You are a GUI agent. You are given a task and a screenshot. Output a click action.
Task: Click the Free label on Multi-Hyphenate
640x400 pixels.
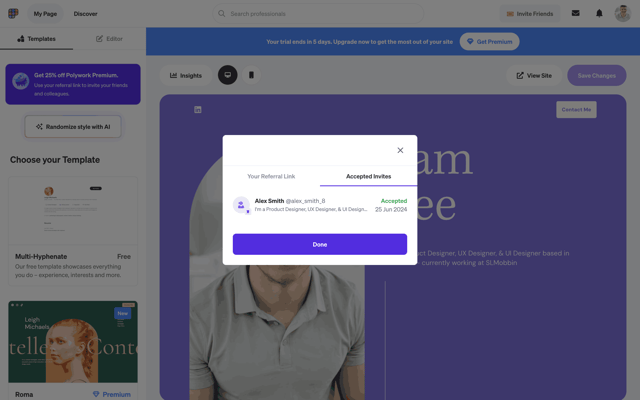pyautogui.click(x=124, y=256)
